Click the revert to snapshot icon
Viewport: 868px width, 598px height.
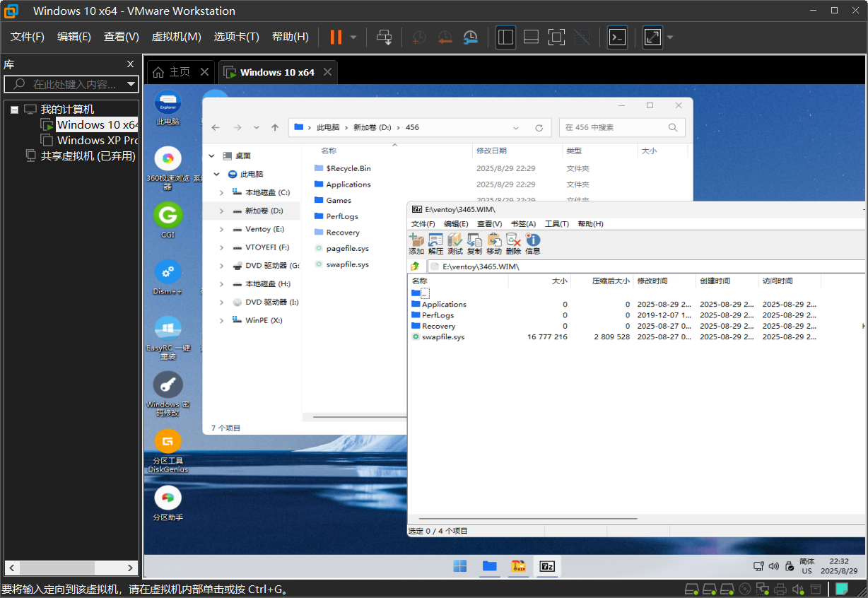(445, 37)
